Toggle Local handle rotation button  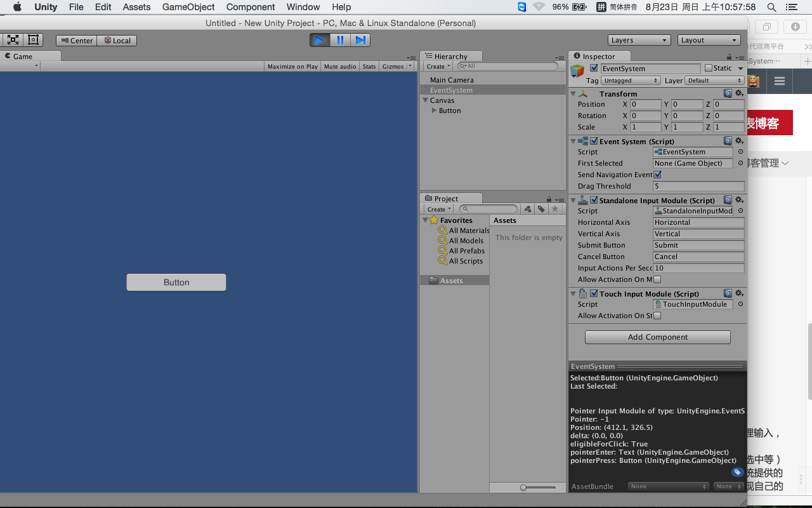[x=117, y=40]
